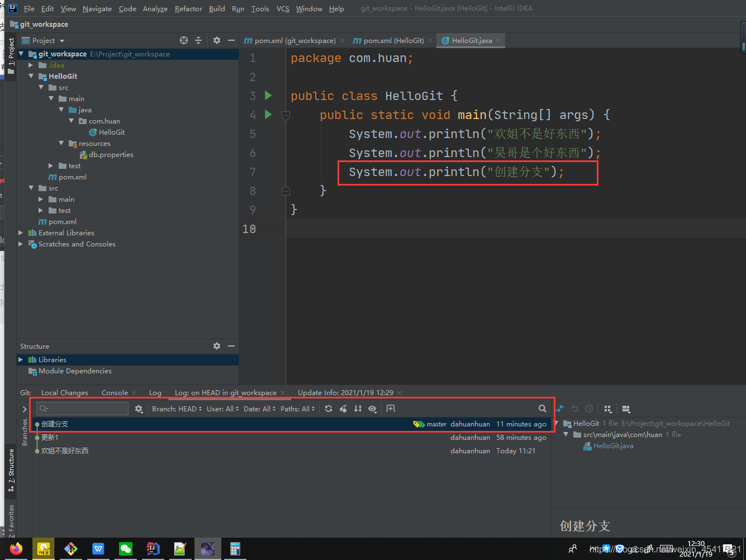The height and width of the screenshot is (560, 746).
Task: Expand the .idea folder
Action: point(31,65)
